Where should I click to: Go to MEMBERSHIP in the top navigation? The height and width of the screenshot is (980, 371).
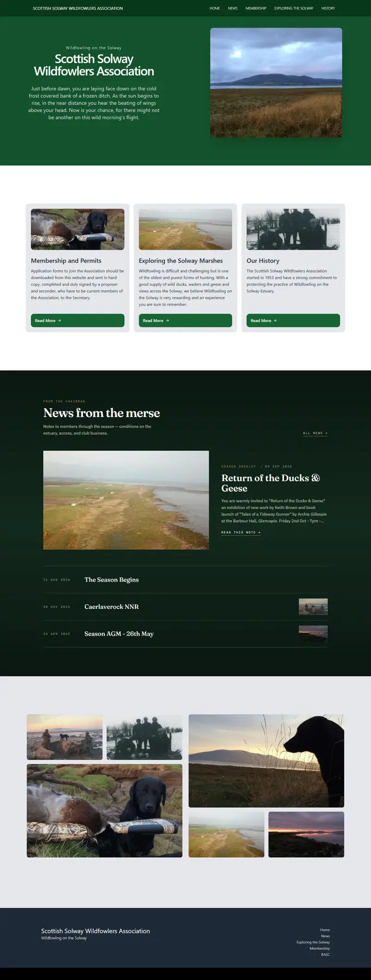pos(256,8)
